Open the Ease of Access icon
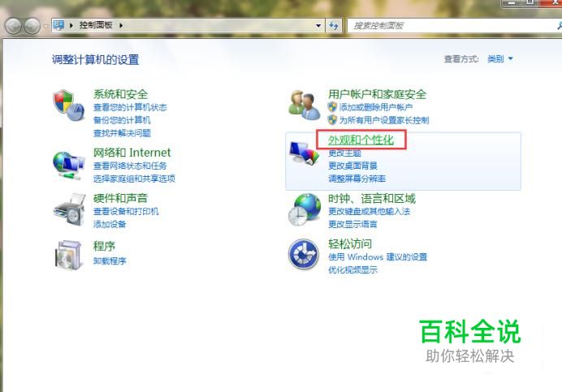Screen dimensions: 562x392 click(x=304, y=254)
